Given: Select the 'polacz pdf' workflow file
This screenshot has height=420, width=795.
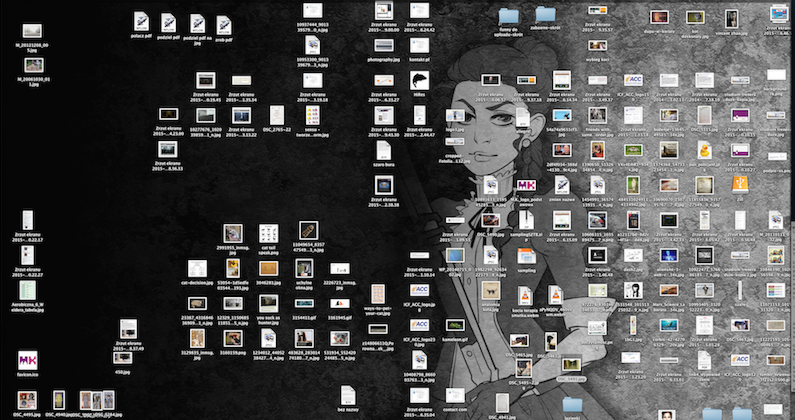Looking at the screenshot, I should click(x=141, y=22).
